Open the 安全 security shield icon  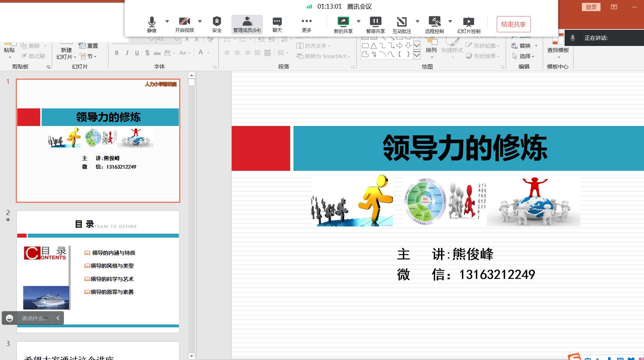pos(217,24)
